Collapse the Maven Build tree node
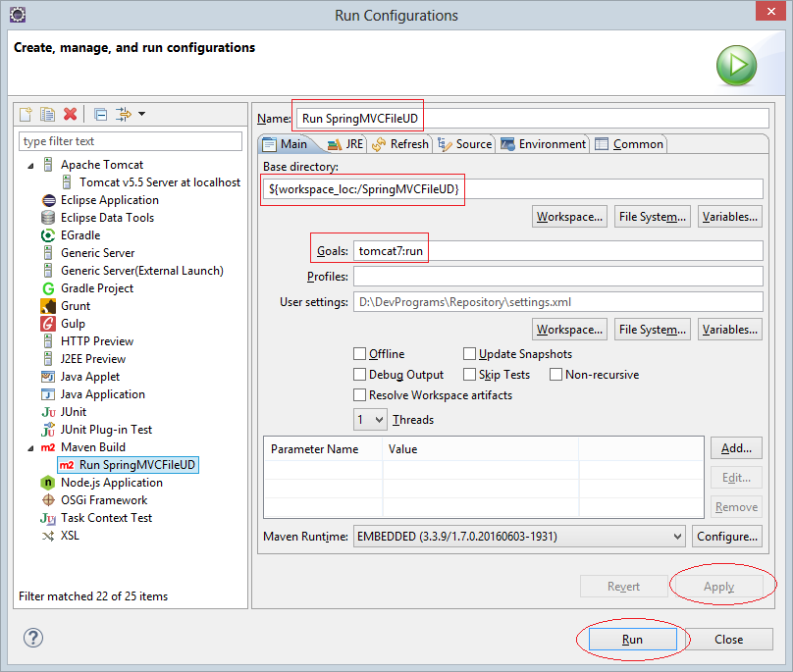 click(30, 448)
